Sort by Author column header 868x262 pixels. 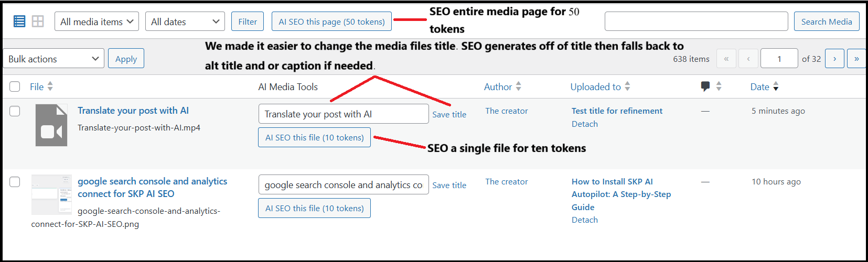coord(498,87)
